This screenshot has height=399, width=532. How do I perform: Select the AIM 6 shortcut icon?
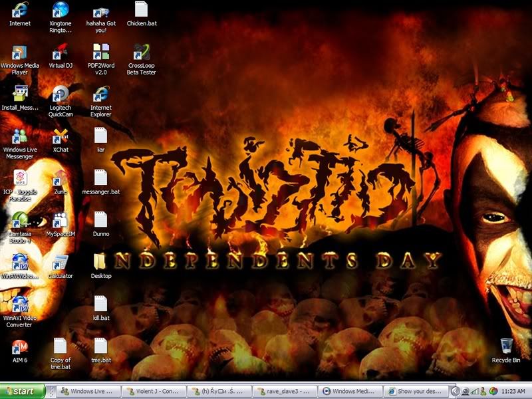pyautogui.click(x=20, y=346)
